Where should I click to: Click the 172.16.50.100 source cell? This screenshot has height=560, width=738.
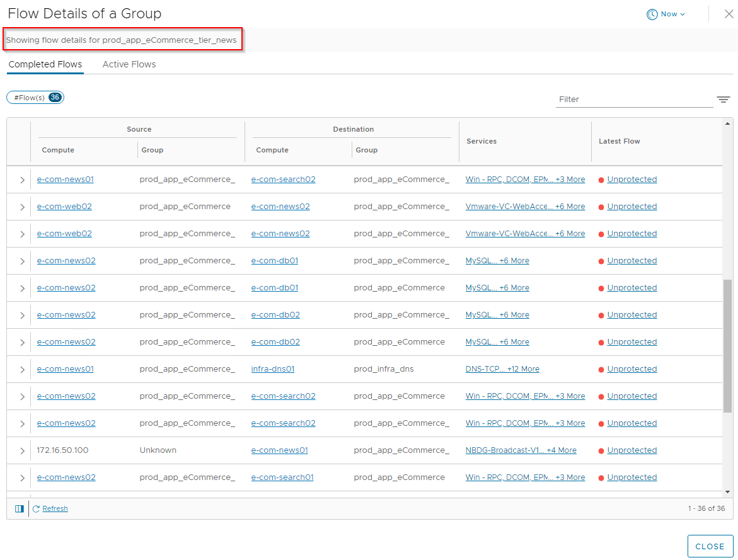62,450
